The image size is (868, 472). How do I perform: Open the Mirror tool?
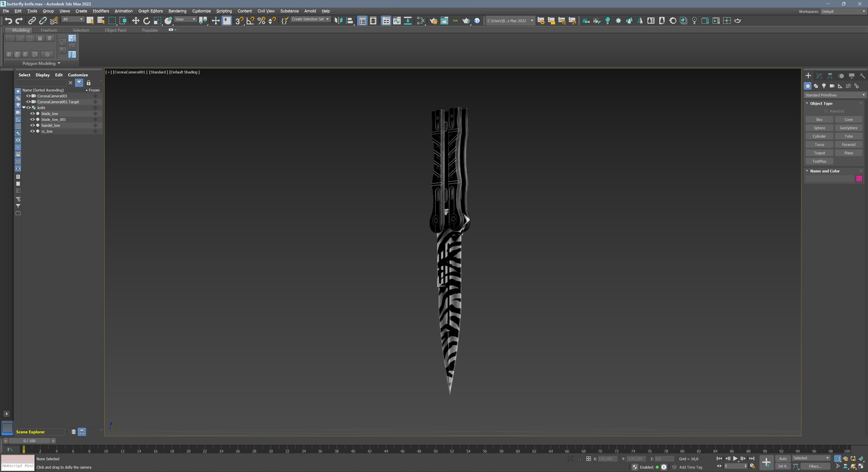[x=338, y=21]
